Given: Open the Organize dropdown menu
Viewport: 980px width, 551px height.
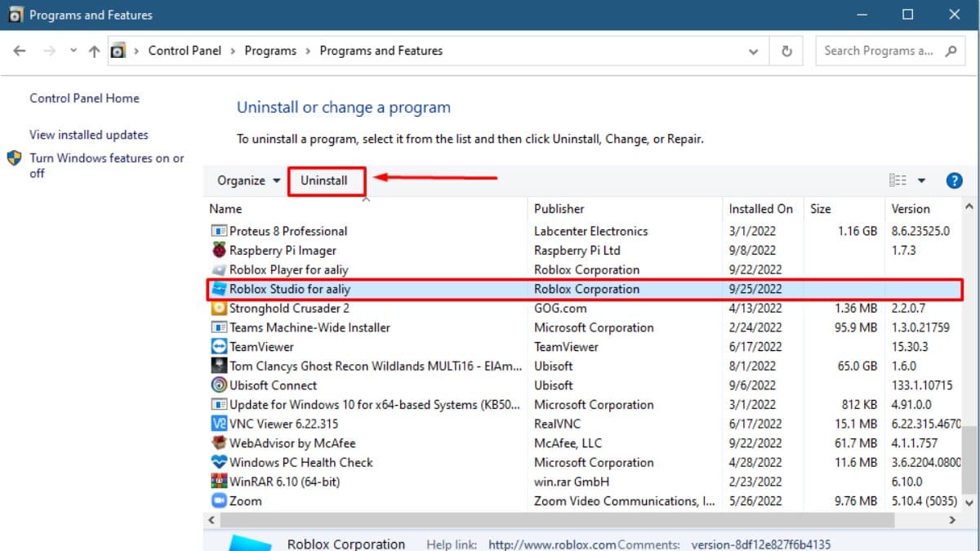Looking at the screenshot, I should point(248,181).
